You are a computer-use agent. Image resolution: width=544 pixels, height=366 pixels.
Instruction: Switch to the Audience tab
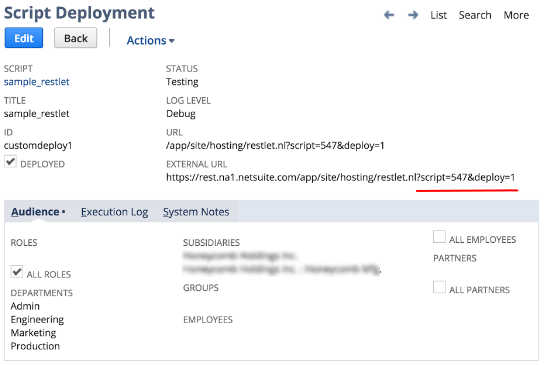click(x=38, y=212)
